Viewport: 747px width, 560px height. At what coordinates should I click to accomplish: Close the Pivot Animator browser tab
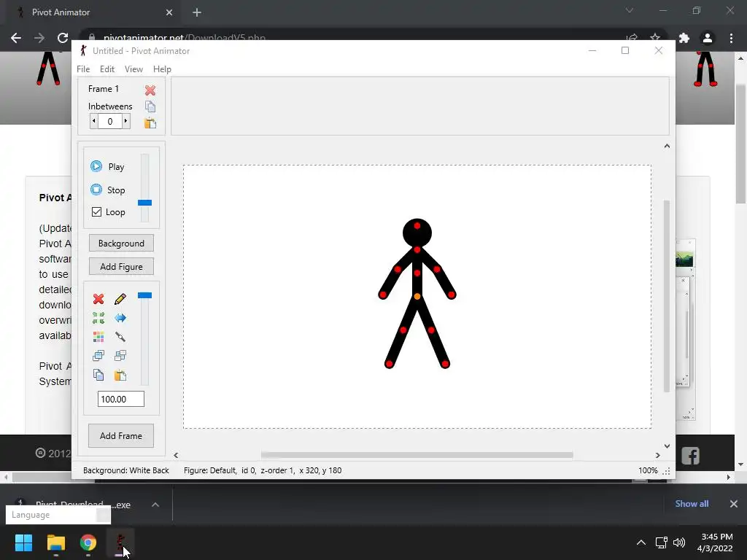pos(169,12)
